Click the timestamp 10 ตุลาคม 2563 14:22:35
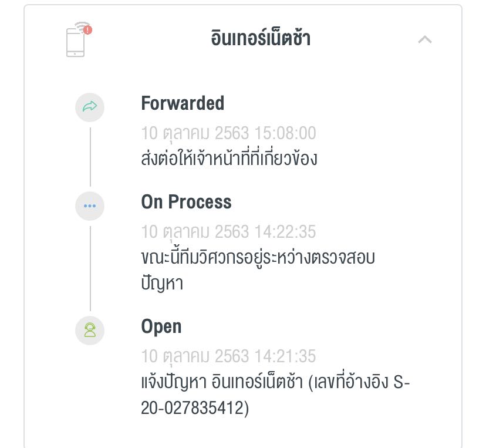This screenshot has width=486, height=448. 228,232
